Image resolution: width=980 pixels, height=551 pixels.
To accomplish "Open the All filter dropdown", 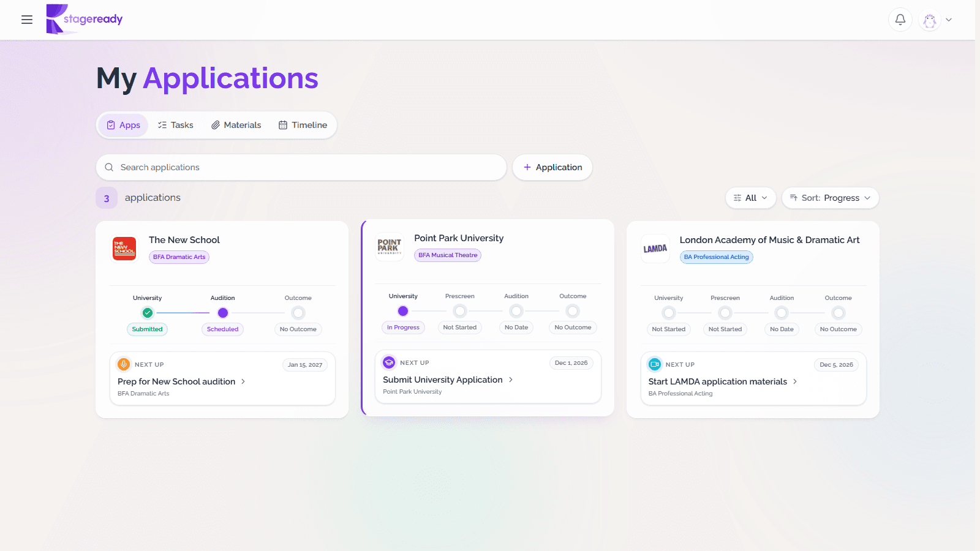I will point(751,198).
